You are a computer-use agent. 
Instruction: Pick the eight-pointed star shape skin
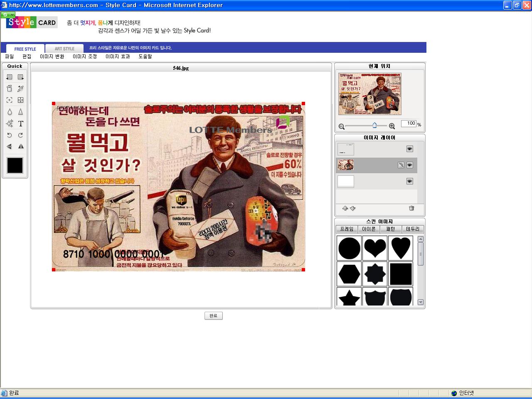pos(375,274)
